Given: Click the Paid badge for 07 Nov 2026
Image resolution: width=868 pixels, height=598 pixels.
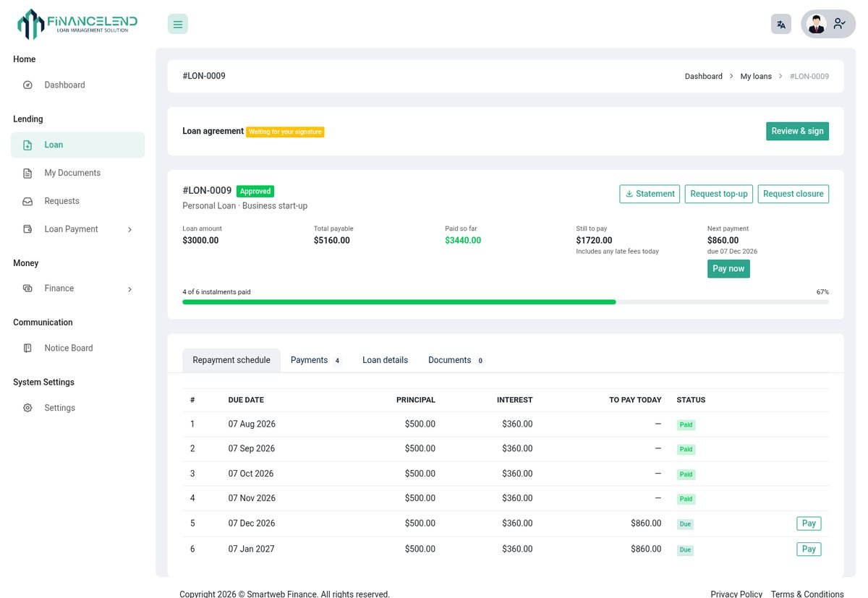Looking at the screenshot, I should tap(686, 499).
